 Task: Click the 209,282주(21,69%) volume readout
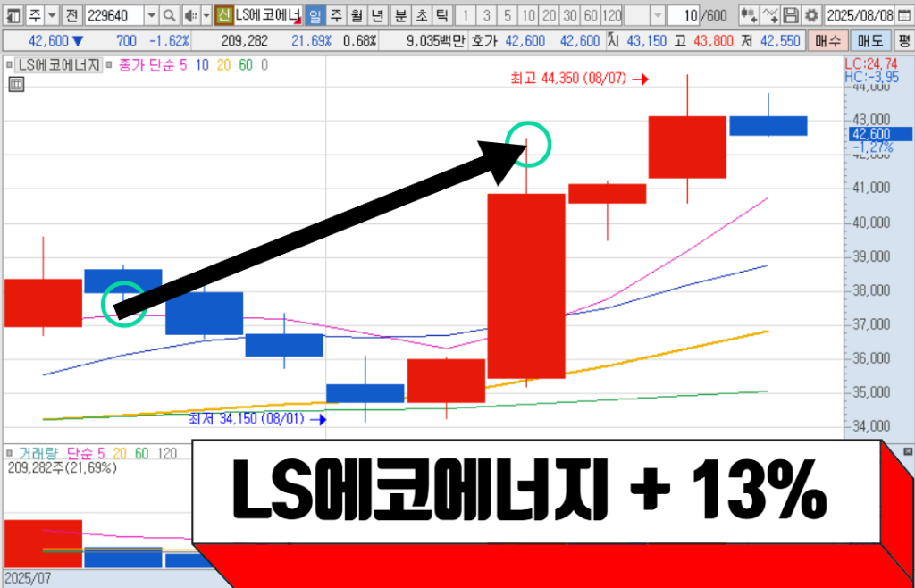point(63,467)
